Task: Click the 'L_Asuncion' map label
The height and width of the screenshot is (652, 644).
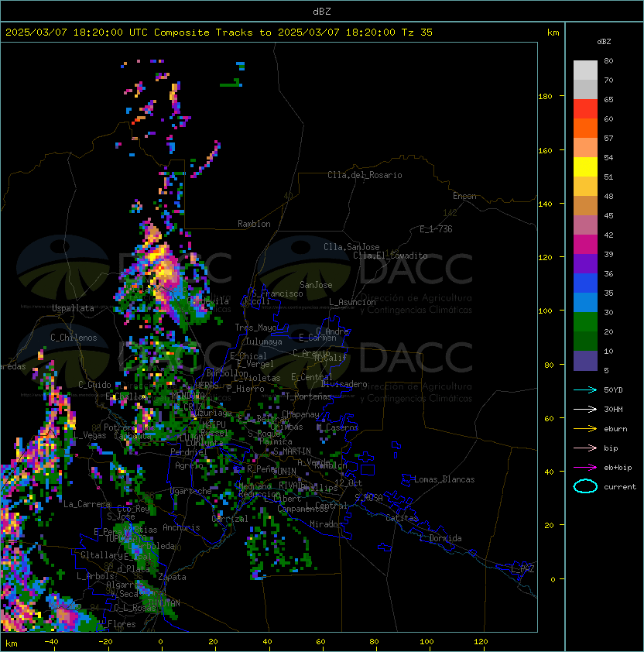Action: pos(352,302)
